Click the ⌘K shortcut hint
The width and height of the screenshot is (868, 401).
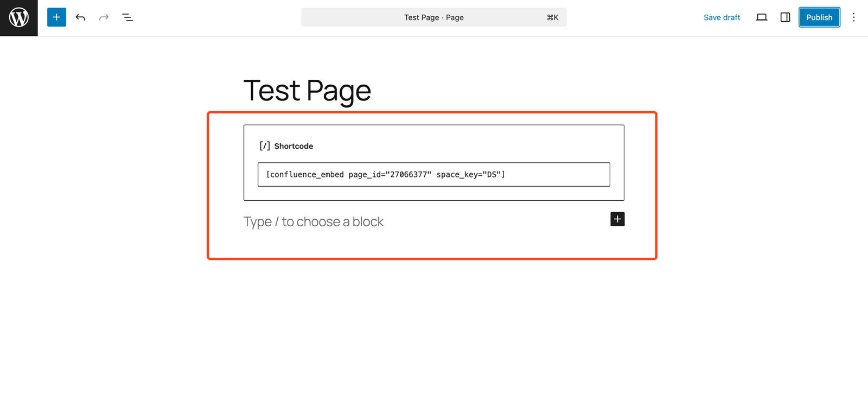click(x=552, y=17)
